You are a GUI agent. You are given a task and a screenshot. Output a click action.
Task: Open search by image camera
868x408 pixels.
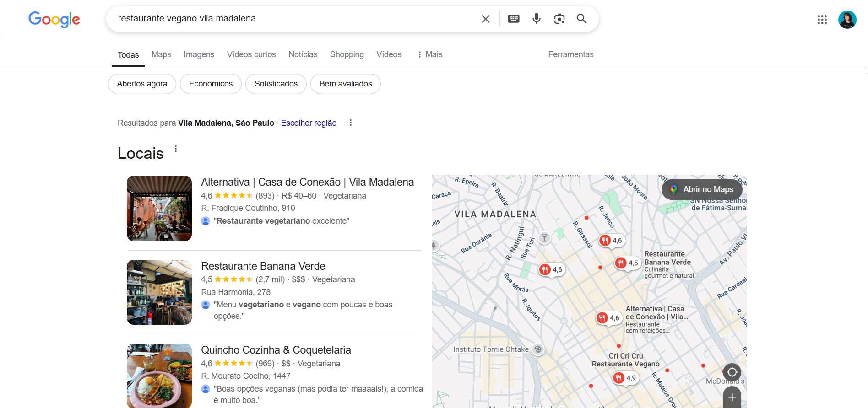click(x=559, y=19)
